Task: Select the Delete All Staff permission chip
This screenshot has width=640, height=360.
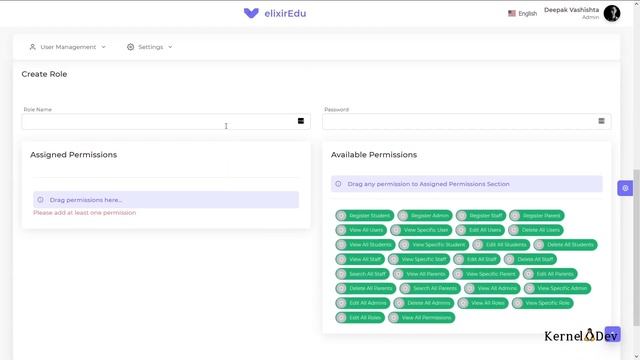Action: tap(530, 259)
